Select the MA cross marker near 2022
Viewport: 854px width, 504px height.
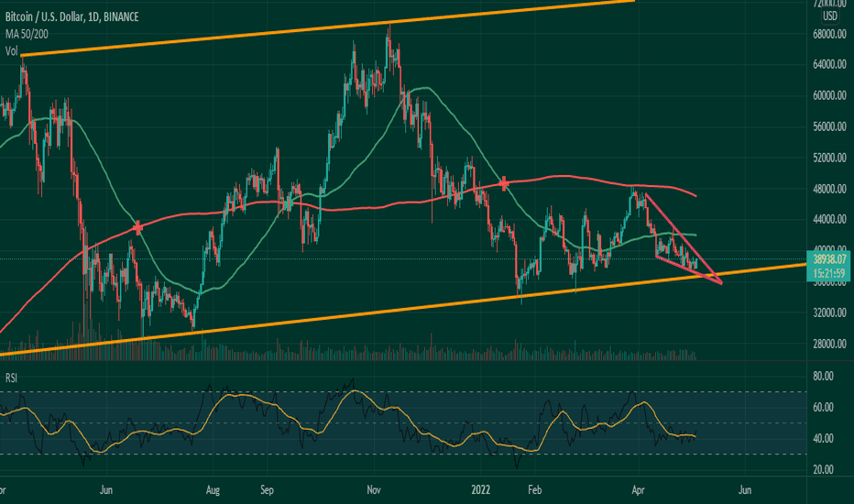point(504,183)
